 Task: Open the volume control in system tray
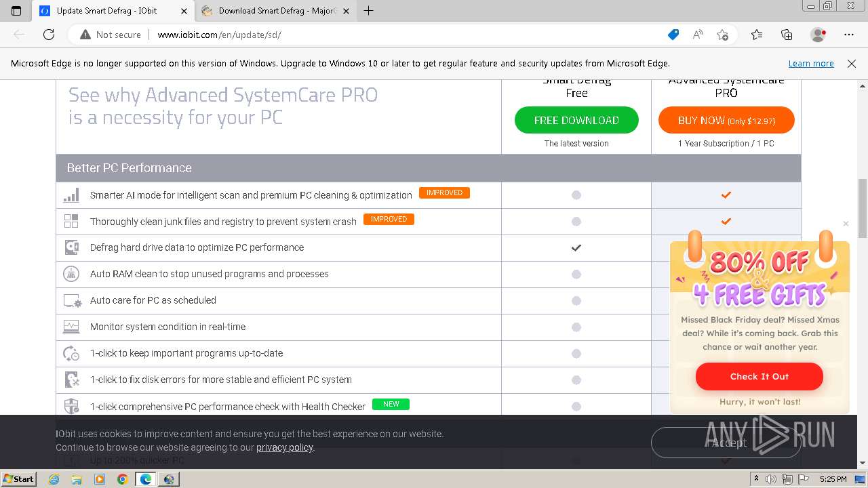point(770,479)
